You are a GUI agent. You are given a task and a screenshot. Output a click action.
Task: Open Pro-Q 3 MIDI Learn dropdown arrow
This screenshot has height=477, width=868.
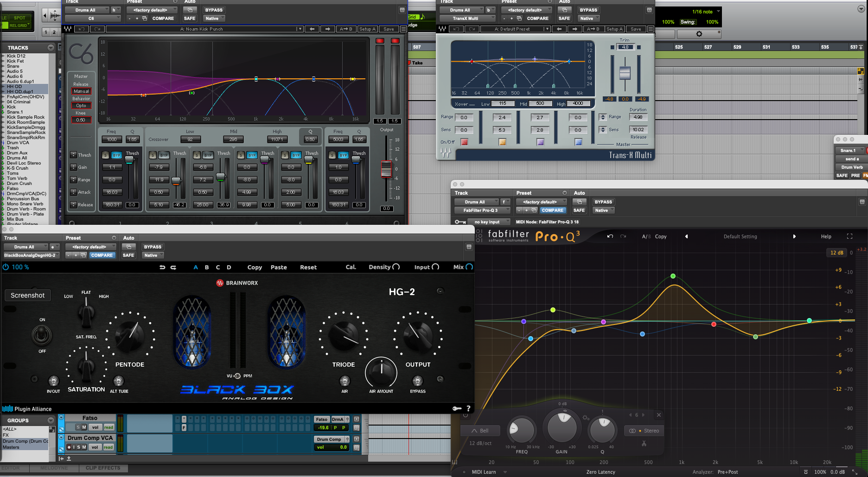point(505,472)
